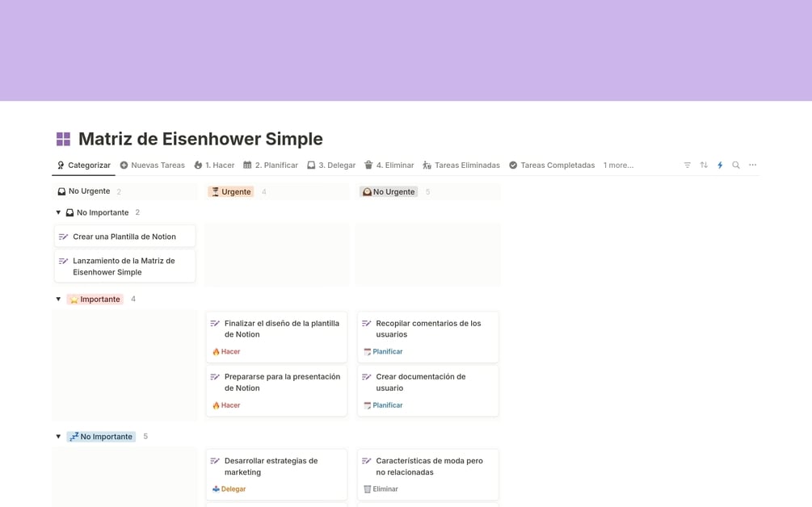Open 'Finalizar el diseño de la plantilla' card
Screen dimensions: 812x507
pos(281,329)
